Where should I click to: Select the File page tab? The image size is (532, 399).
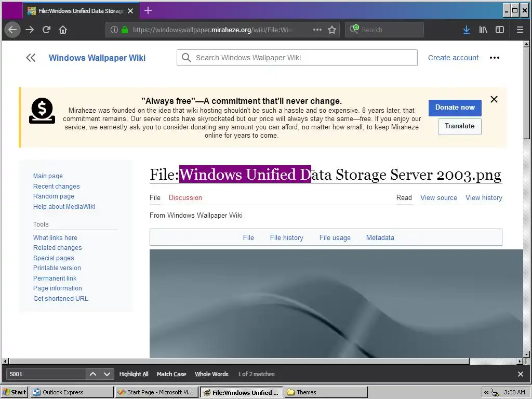155,197
